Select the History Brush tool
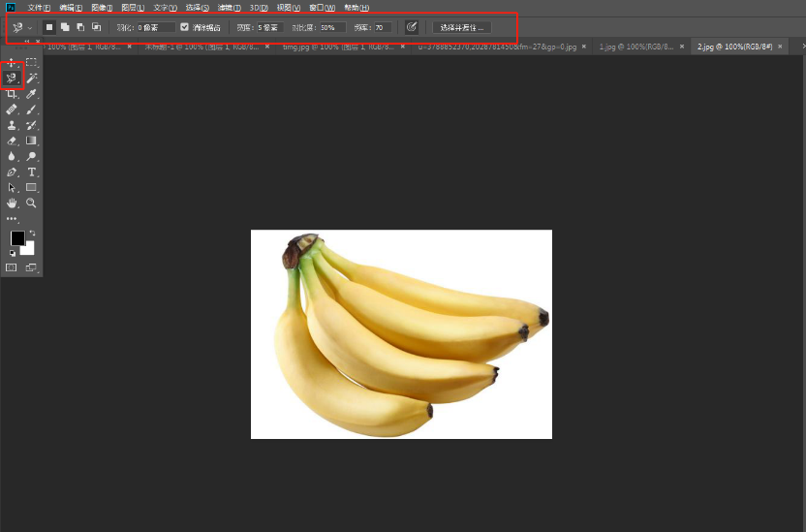Viewport: 806px width, 532px height. [31, 125]
